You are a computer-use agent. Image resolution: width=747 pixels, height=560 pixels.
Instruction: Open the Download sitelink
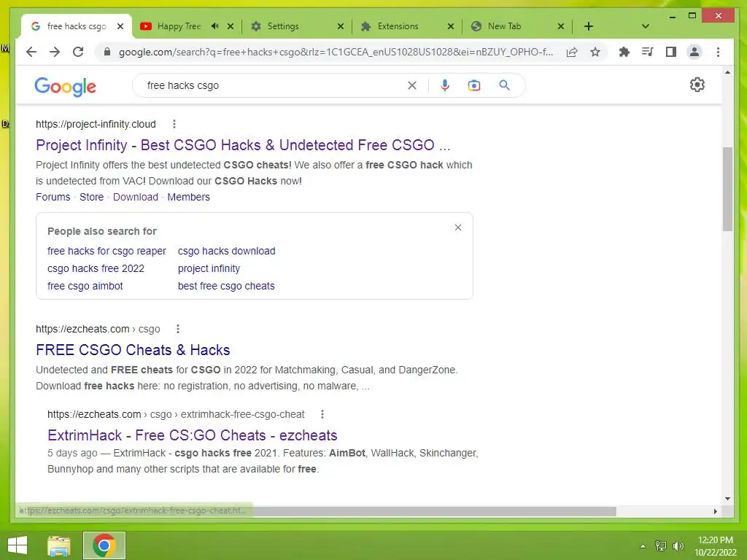click(135, 197)
